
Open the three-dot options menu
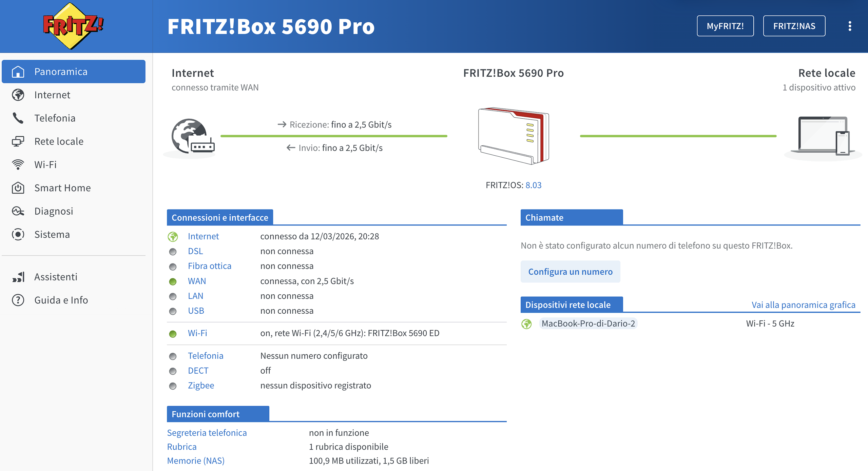coord(850,26)
